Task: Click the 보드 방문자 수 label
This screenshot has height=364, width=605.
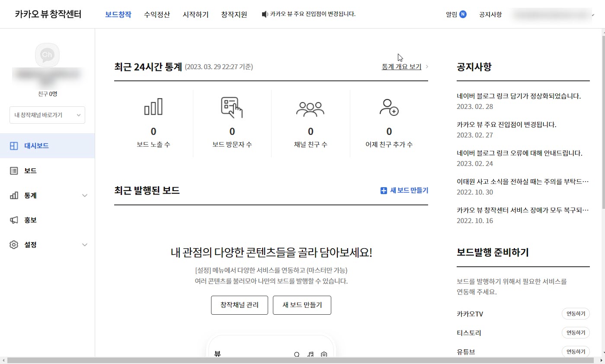Action: [232, 144]
